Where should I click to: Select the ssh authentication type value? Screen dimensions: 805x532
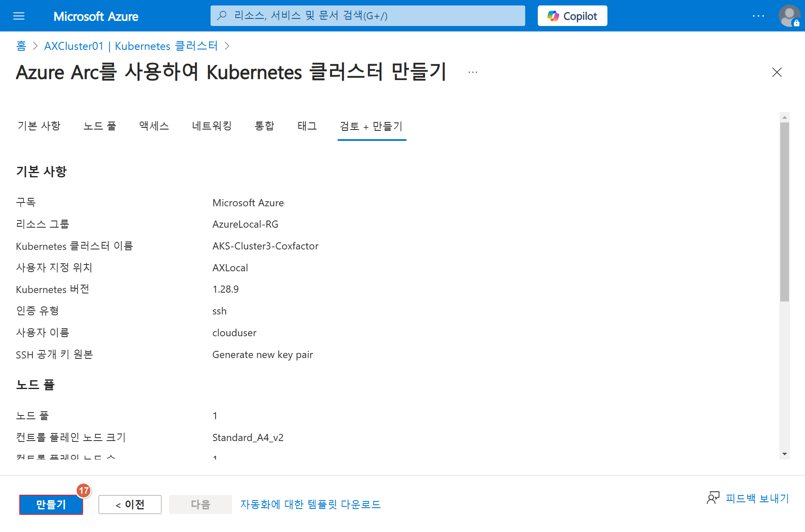pos(219,311)
